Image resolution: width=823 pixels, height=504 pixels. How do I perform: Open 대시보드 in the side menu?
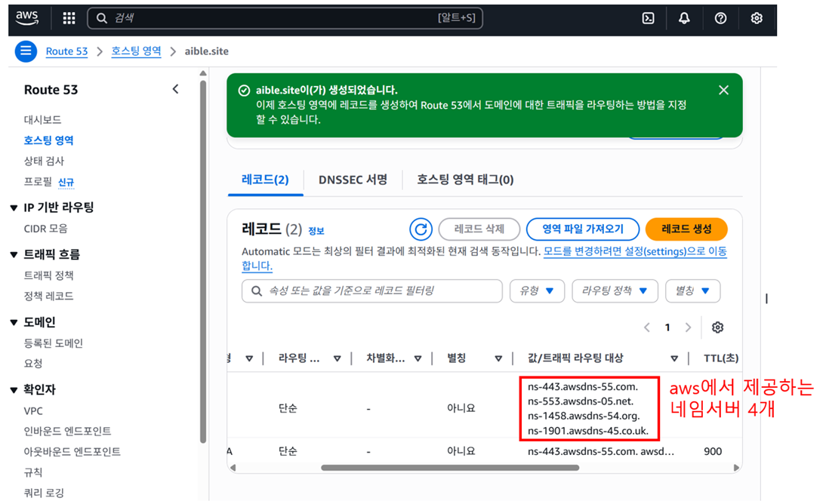click(42, 119)
